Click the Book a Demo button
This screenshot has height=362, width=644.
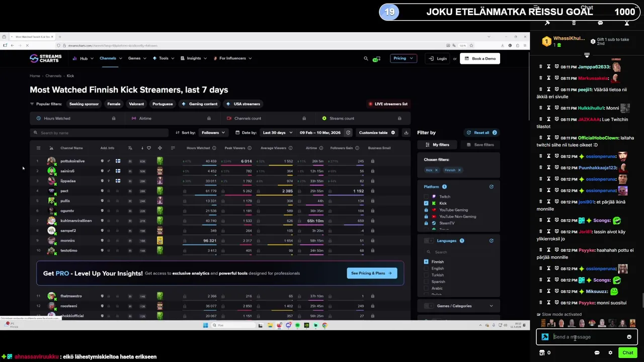[x=480, y=58]
